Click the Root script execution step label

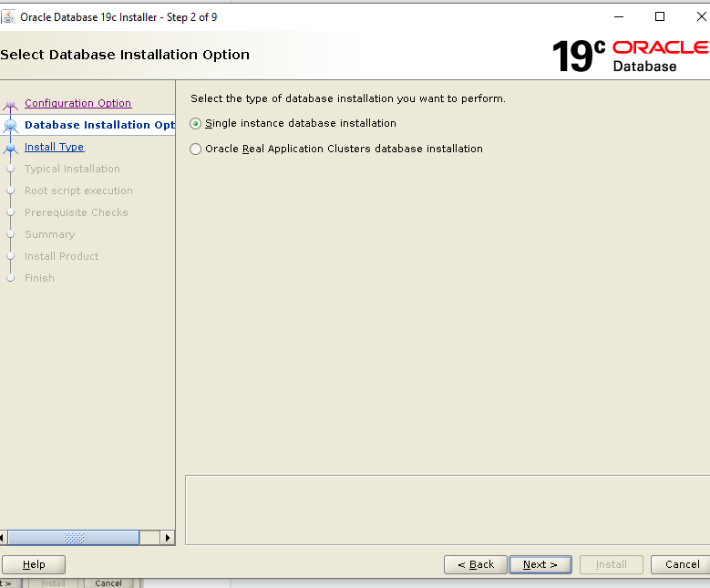click(78, 191)
